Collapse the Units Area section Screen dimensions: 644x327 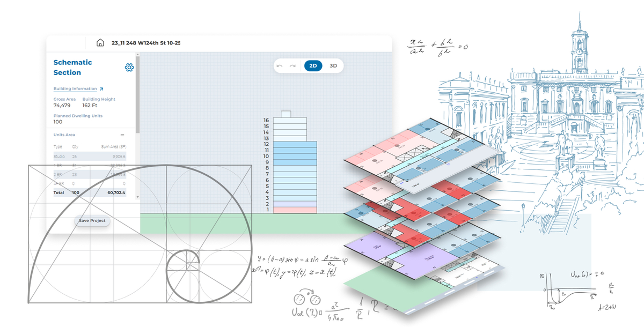pyautogui.click(x=122, y=135)
